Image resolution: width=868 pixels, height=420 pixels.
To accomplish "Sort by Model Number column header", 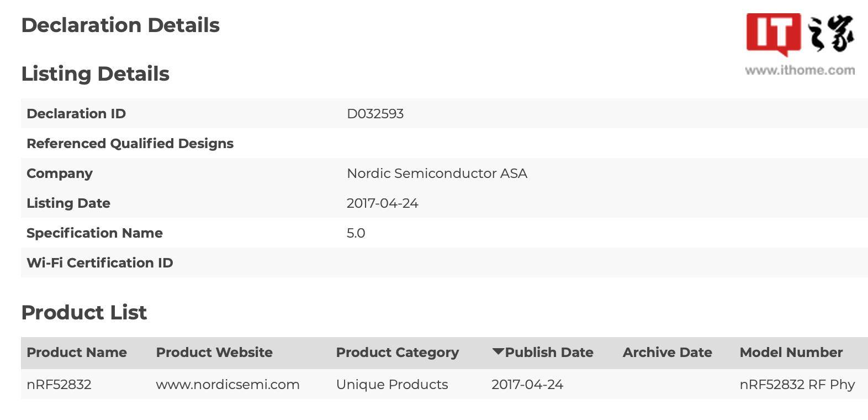I will click(x=791, y=353).
